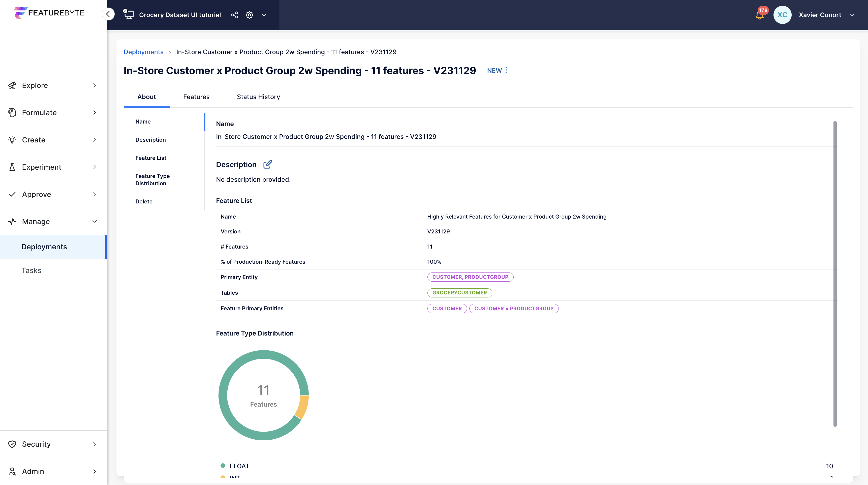The width and height of the screenshot is (868, 485).
Task: Expand the Experiment menu chevron
Action: (95, 167)
